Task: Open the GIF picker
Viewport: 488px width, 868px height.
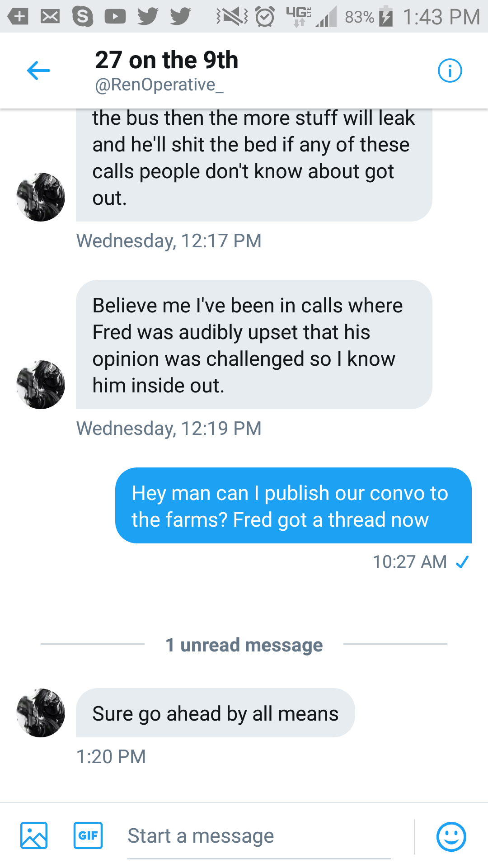Action: [x=88, y=835]
